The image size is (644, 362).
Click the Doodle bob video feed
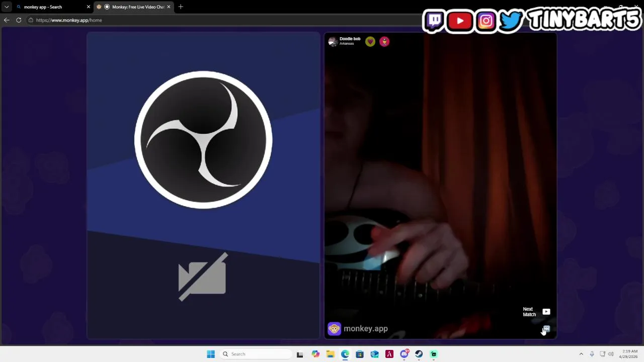[x=441, y=186]
